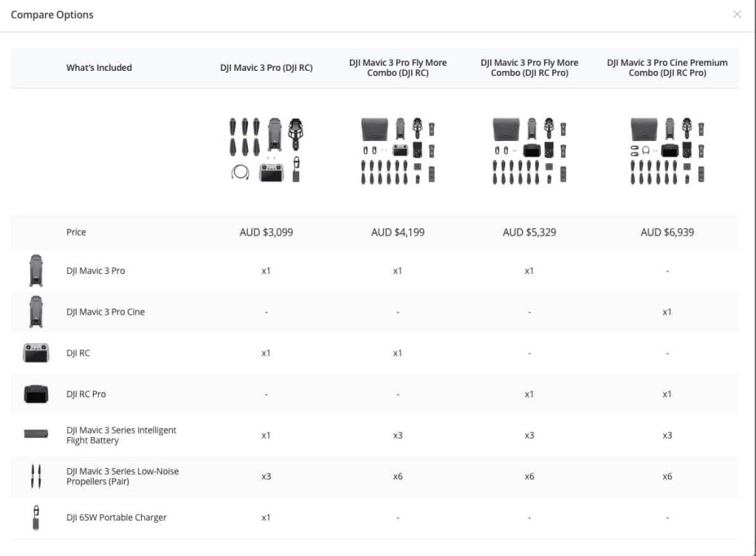This screenshot has width=756, height=556.
Task: Open the DJI Mavic 3 Pro (DJI RC) product image
Action: pyautogui.click(x=266, y=150)
